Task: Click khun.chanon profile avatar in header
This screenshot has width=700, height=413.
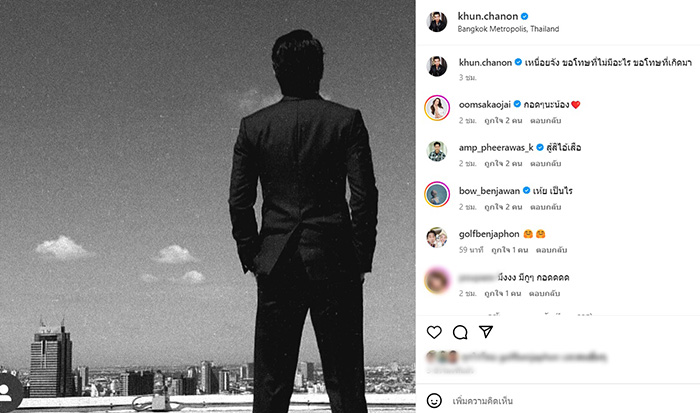Action: coord(436,22)
